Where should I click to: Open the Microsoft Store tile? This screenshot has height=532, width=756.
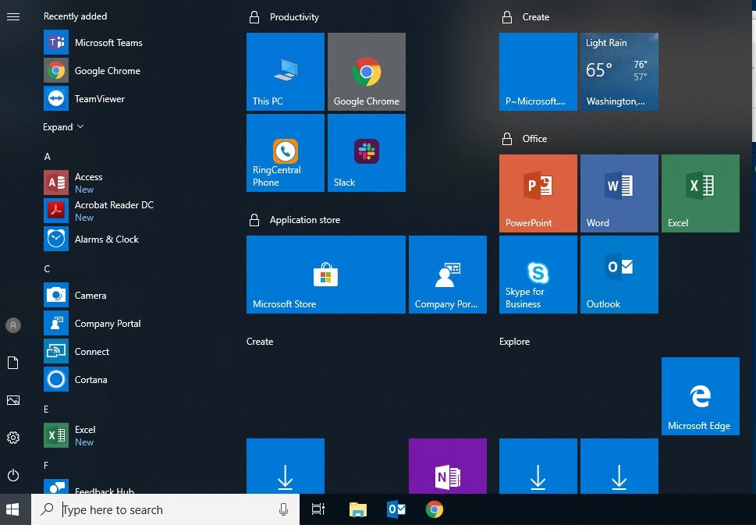coord(326,275)
